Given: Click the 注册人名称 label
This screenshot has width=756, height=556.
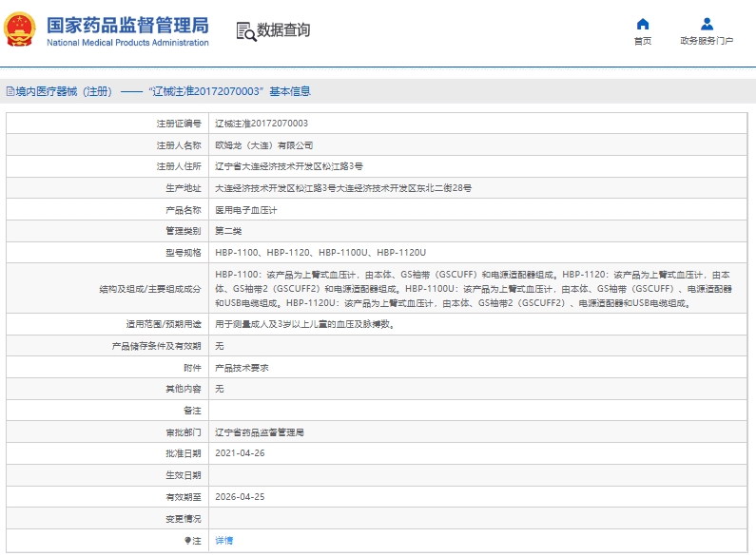Looking at the screenshot, I should click(x=179, y=145).
